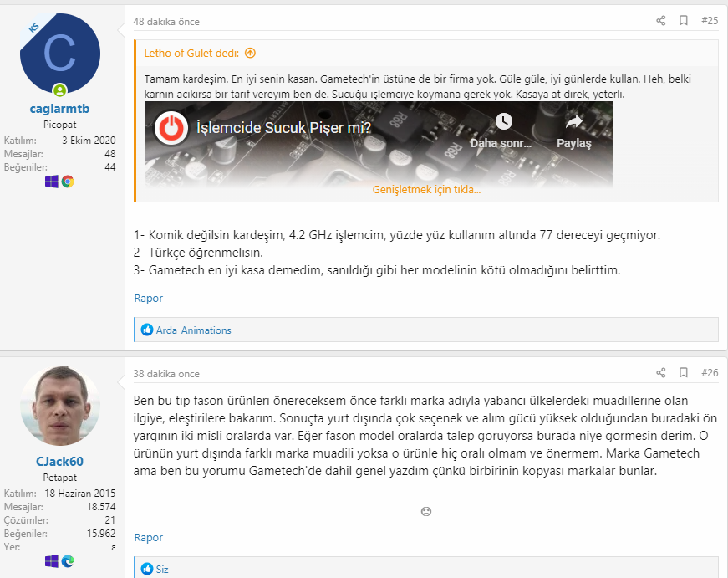This screenshot has height=578, width=728.
Task: Open caglarmtb username link
Action: tap(59, 109)
